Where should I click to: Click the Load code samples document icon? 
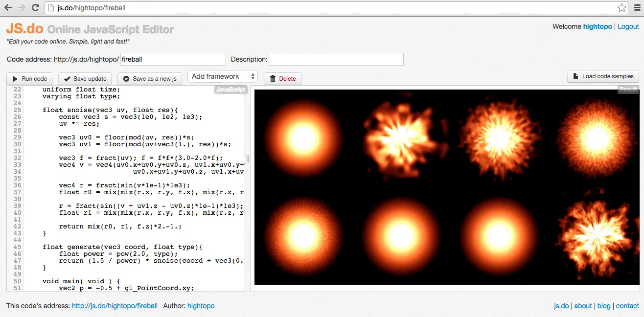[576, 76]
